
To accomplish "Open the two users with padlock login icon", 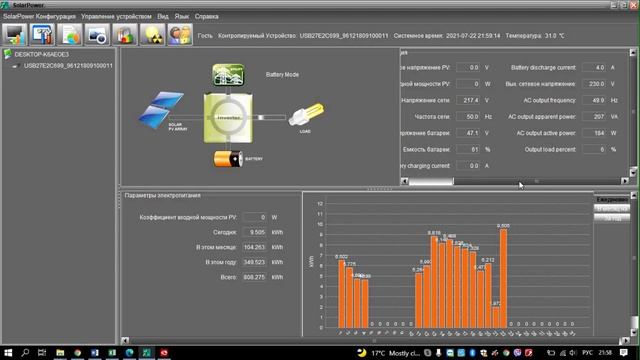I will pos(180,35).
